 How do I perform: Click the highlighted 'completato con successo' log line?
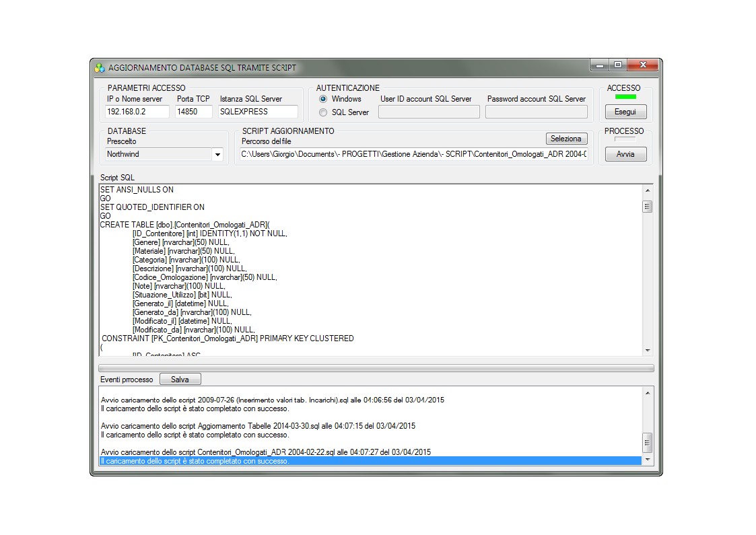click(370, 461)
